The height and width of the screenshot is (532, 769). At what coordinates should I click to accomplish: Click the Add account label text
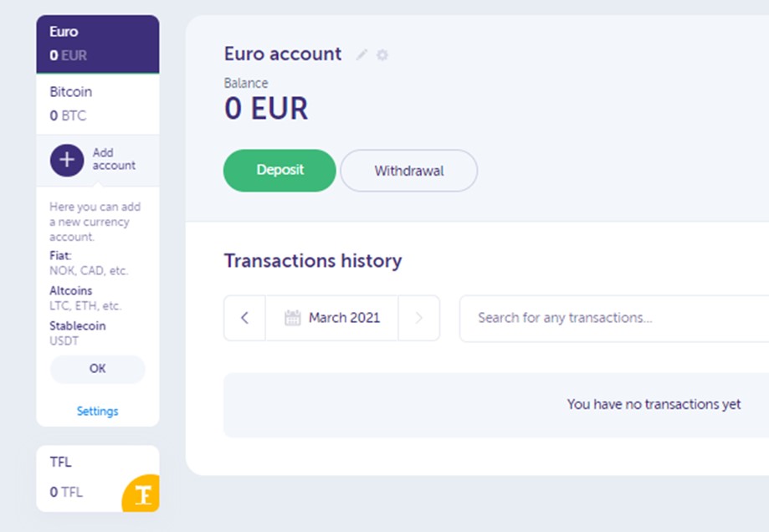pyautogui.click(x=114, y=159)
